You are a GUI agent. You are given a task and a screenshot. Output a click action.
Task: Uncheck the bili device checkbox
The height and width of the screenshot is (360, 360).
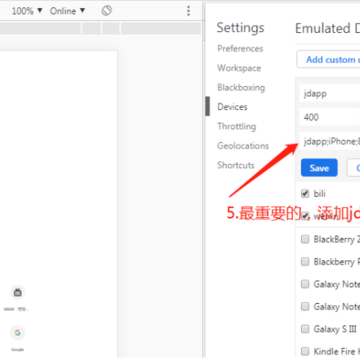pyautogui.click(x=305, y=193)
